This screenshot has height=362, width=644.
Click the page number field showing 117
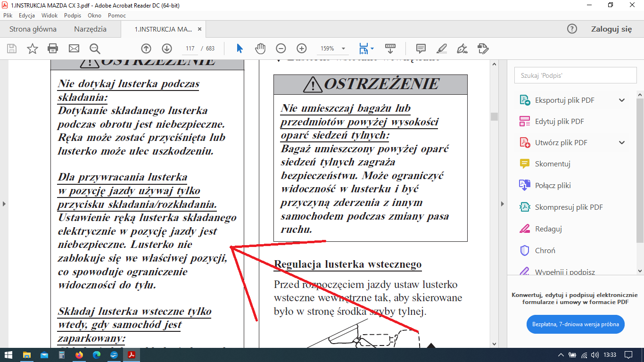click(x=190, y=49)
